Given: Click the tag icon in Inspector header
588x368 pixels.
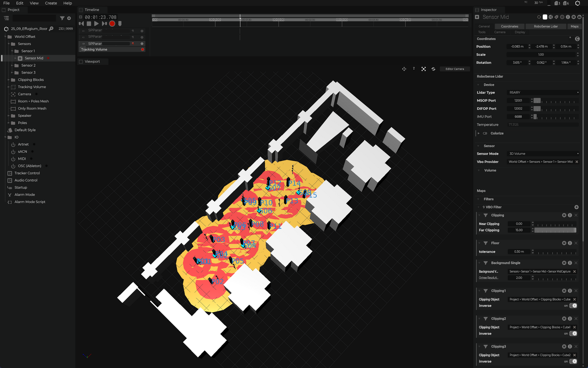Looking at the screenshot, I should 556,17.
